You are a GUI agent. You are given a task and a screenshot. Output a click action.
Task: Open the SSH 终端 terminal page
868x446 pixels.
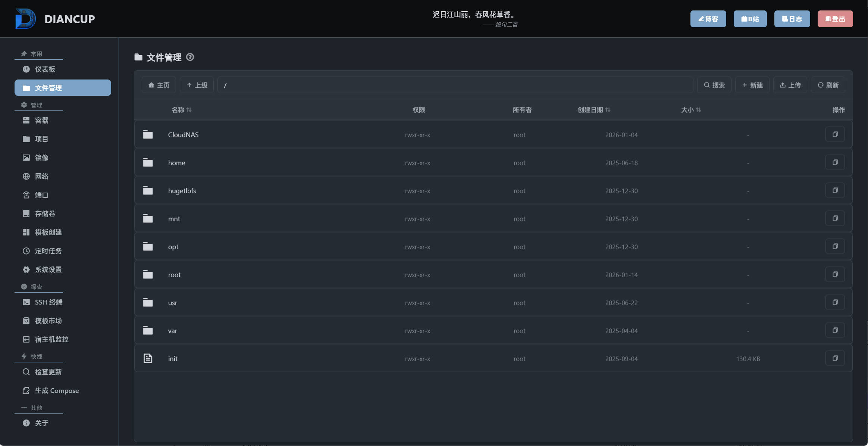[48, 302]
